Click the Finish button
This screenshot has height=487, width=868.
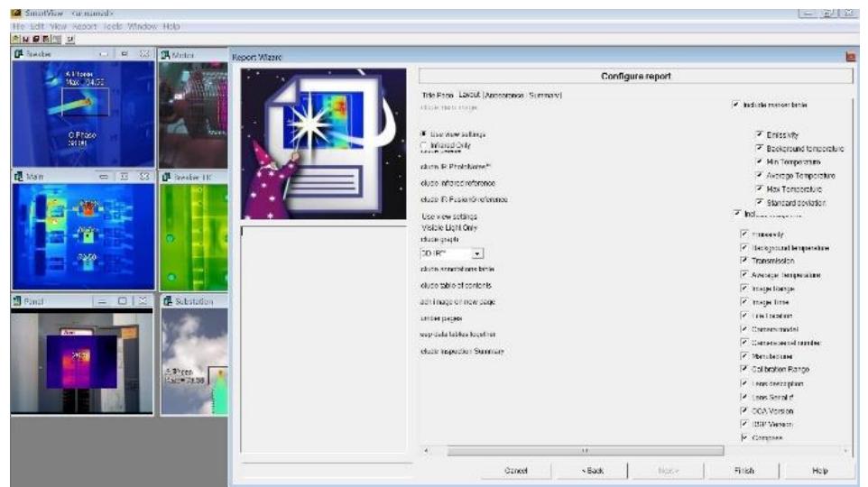tap(744, 471)
